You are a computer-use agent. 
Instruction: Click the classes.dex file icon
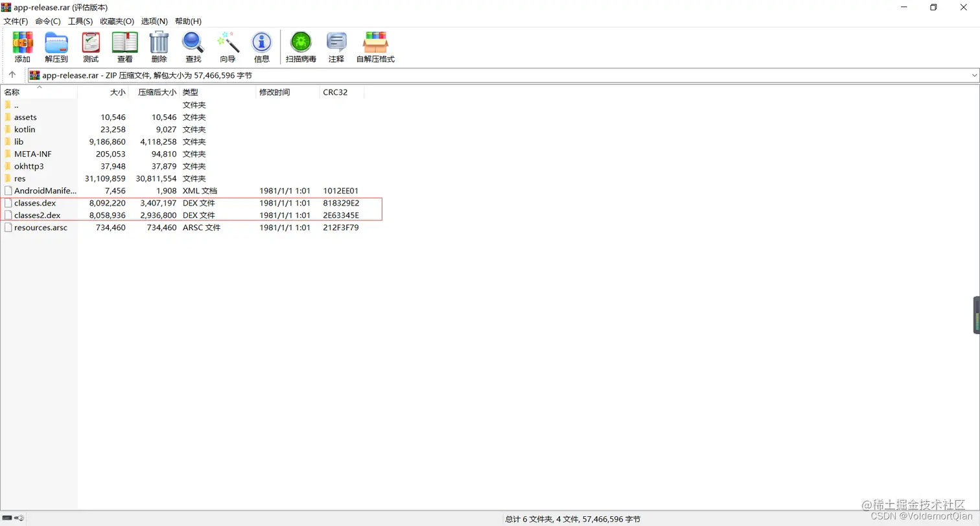[8, 203]
